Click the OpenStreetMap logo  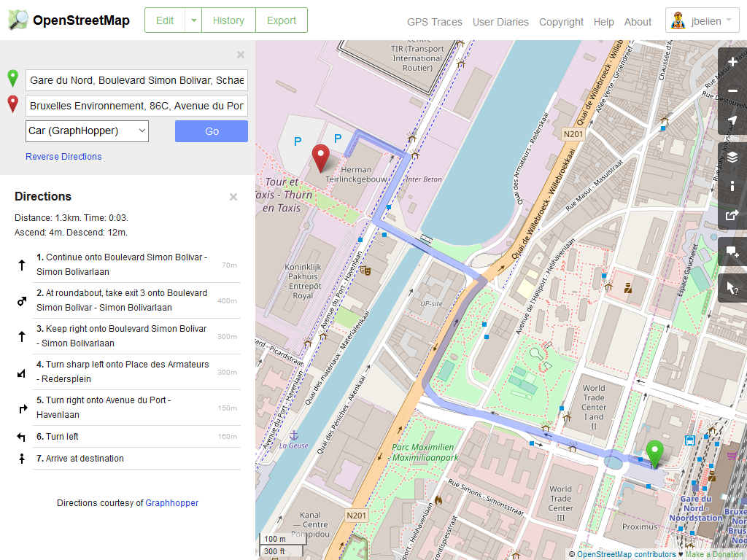pos(69,20)
